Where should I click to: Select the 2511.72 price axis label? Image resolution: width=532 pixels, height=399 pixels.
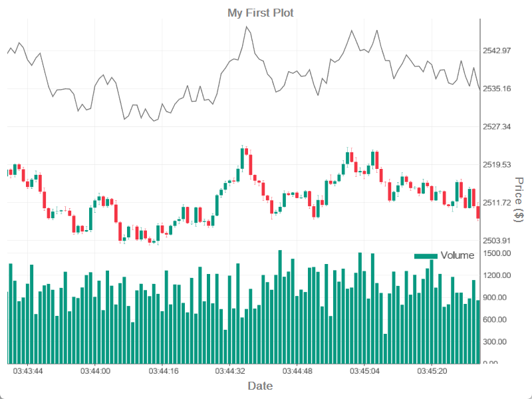tap(497, 202)
